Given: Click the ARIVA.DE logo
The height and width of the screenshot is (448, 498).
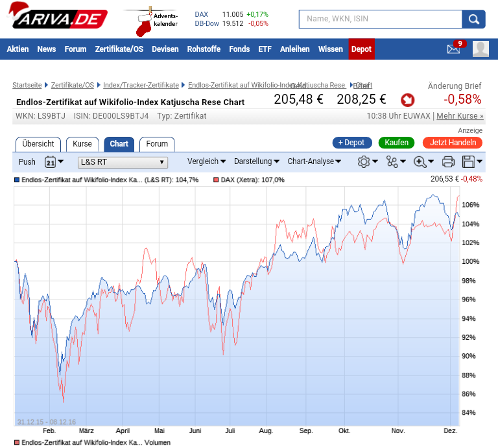Looking at the screenshot, I should [x=58, y=18].
